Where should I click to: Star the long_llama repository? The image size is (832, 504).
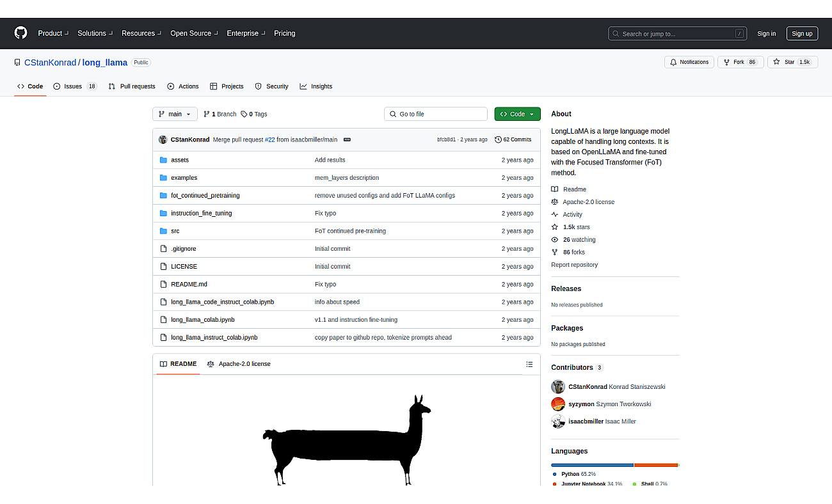pos(792,62)
